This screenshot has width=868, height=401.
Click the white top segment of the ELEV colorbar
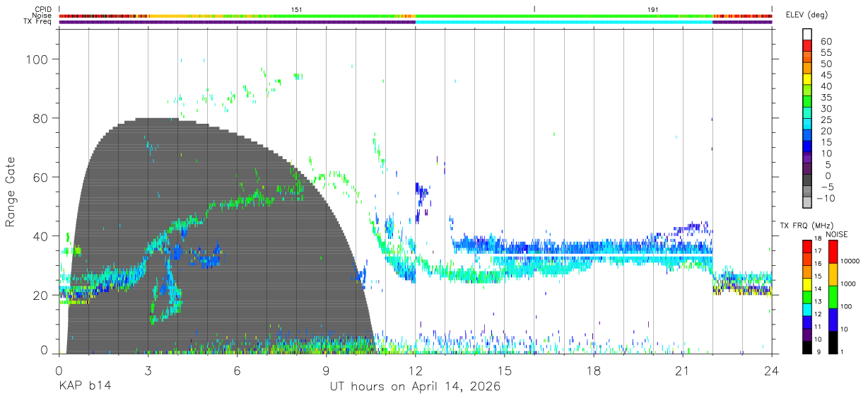807,35
